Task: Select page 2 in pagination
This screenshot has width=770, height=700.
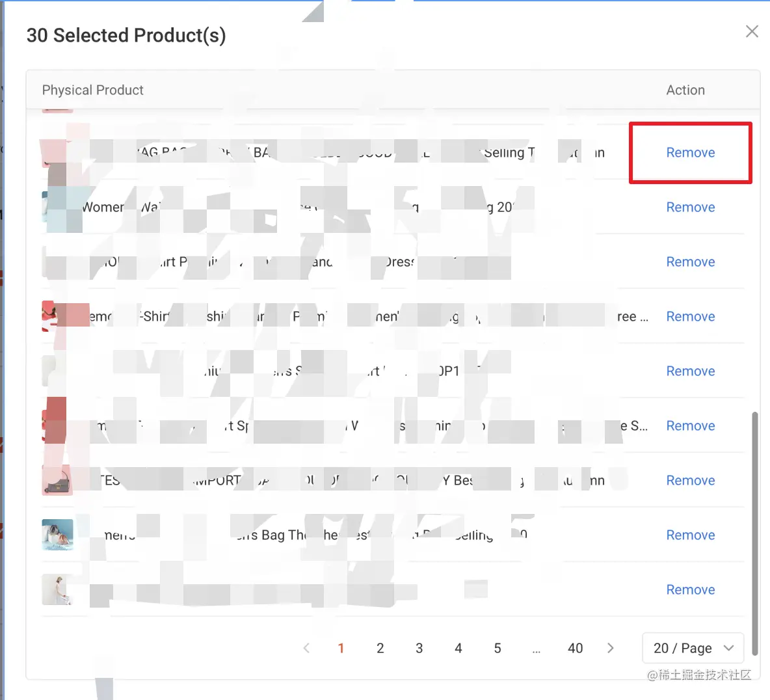Action: [380, 648]
